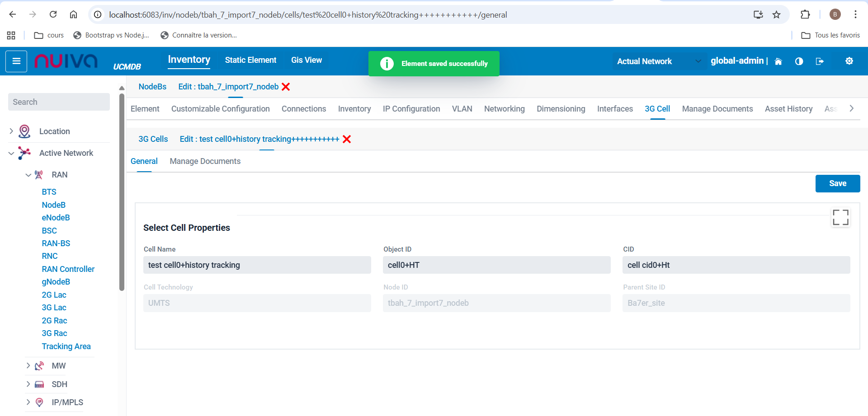Bookmark this page with star icon
Image resolution: width=868 pixels, height=416 pixels.
pyautogui.click(x=776, y=15)
